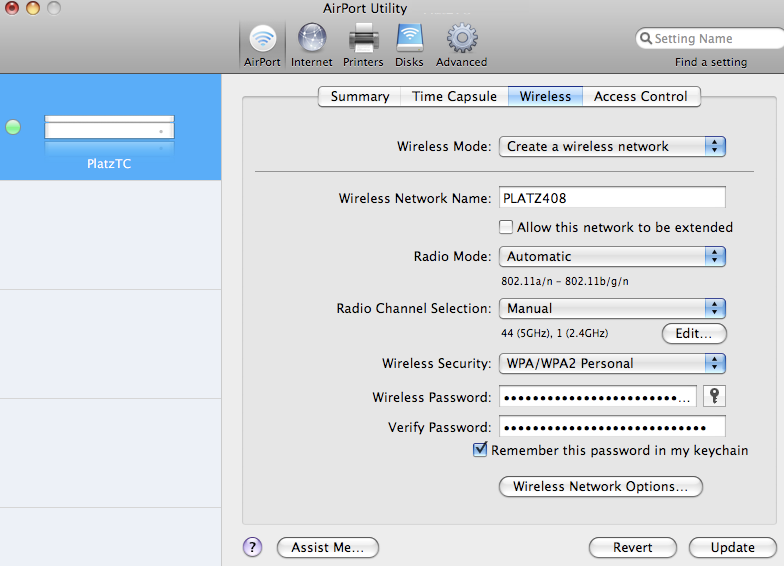This screenshot has height=566, width=784.
Task: Click the Verify Password field
Action: [612, 426]
